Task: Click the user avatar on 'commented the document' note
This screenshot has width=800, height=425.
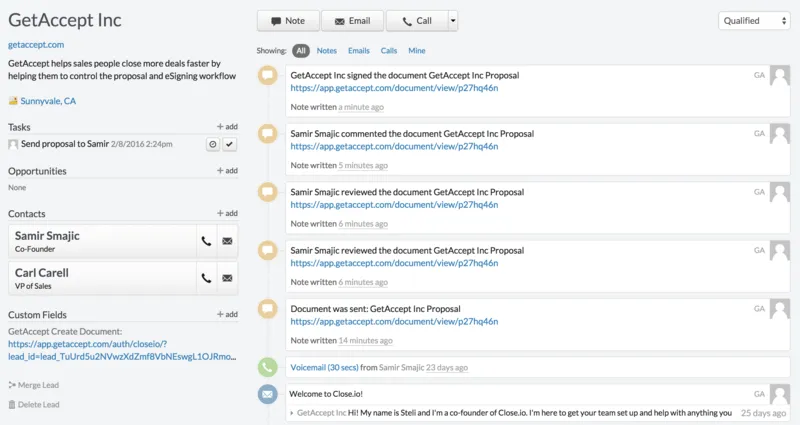Action: 780,134
